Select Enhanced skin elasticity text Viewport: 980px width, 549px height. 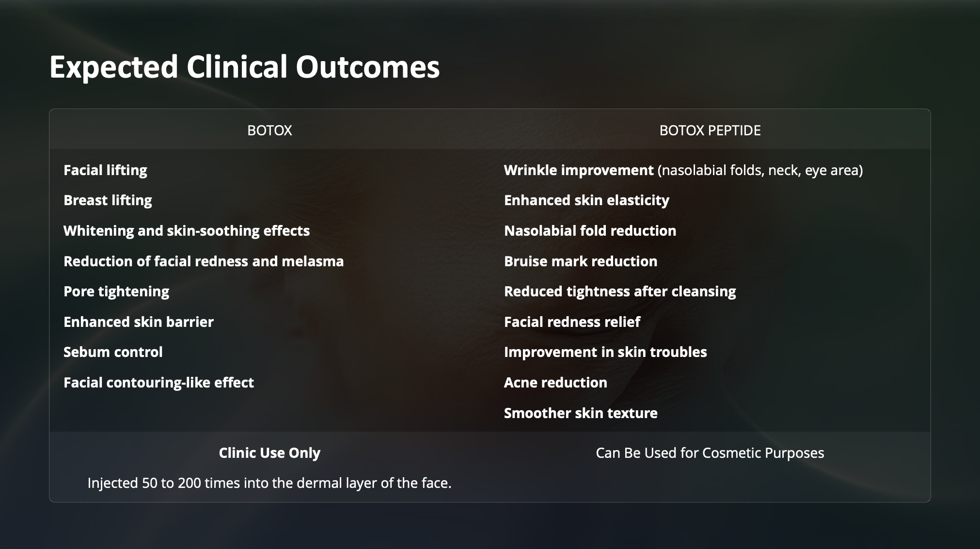586,200
